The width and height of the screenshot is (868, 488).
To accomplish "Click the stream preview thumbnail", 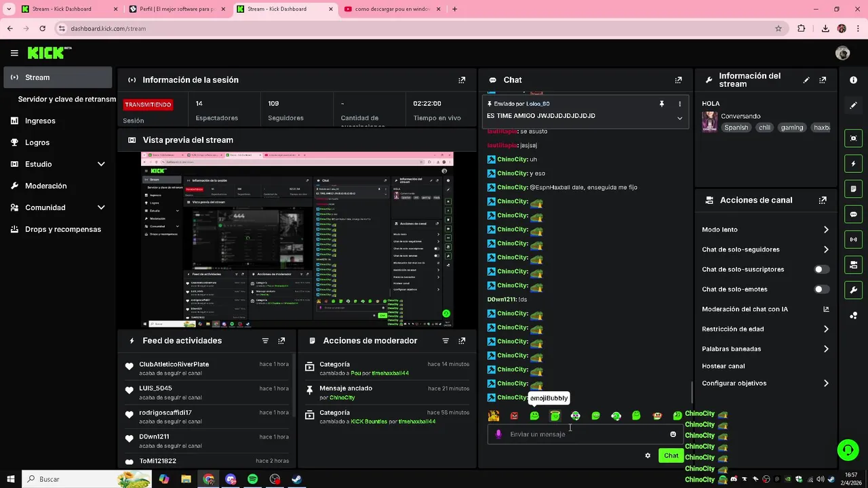I will point(297,239).
